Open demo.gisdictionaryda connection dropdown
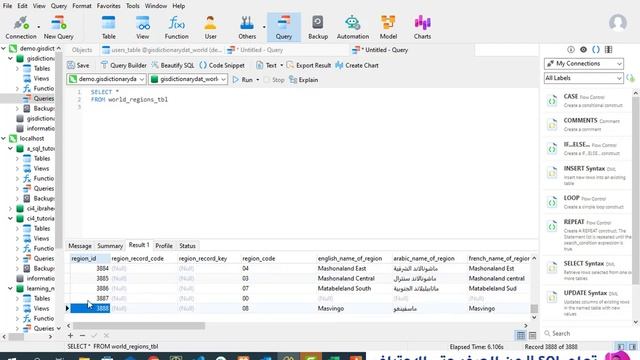The image size is (640, 360). [106, 79]
